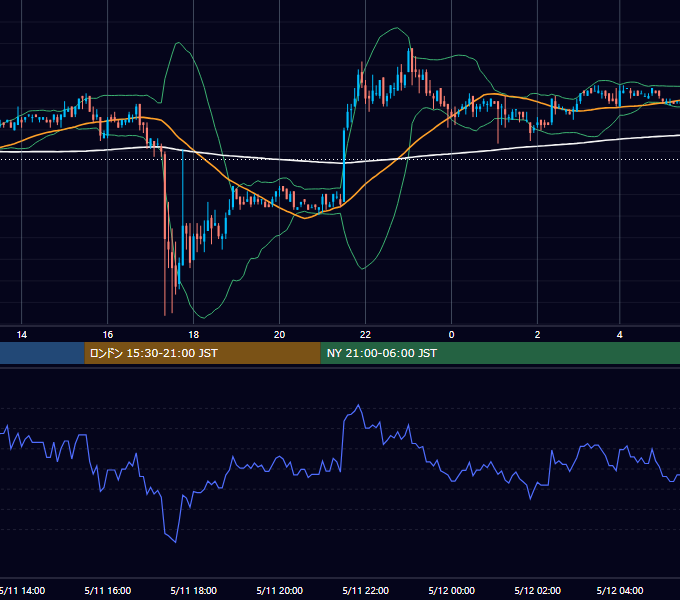Image resolution: width=680 pixels, height=600 pixels.
Task: Click the '0' hour label on price chart axis
Action: click(x=451, y=335)
